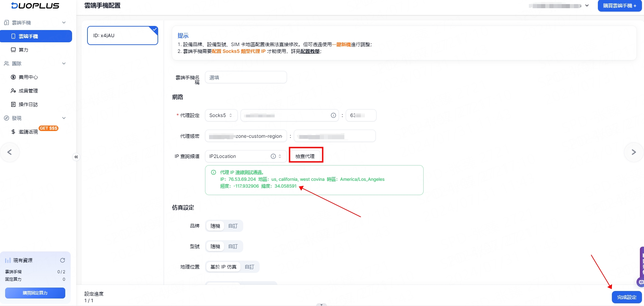Screen dimensions: 644x306
Task: Expand the account dropdown in header
Action: [x=587, y=6]
